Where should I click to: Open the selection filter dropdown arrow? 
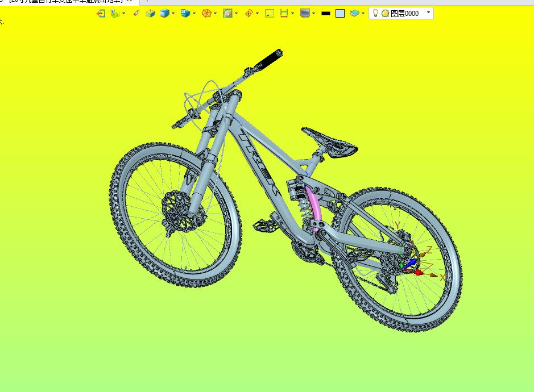pyautogui.click(x=123, y=14)
